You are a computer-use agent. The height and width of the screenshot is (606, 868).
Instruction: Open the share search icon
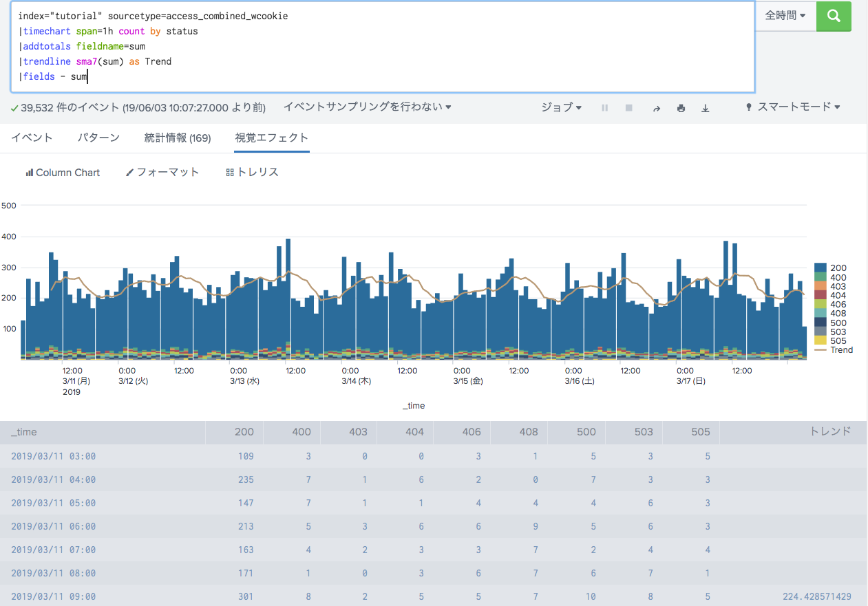tap(656, 108)
